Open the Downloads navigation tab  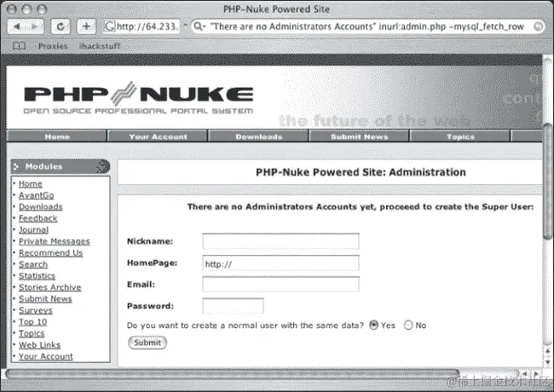[x=258, y=136]
